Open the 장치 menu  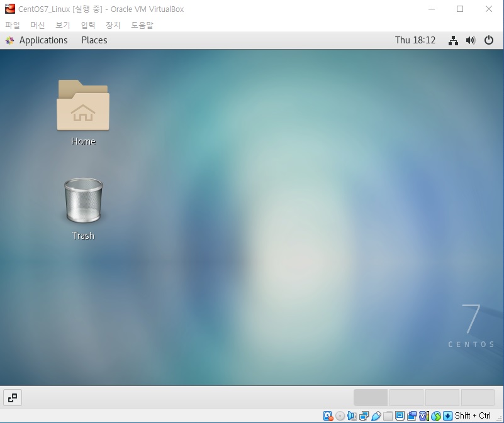(x=113, y=25)
